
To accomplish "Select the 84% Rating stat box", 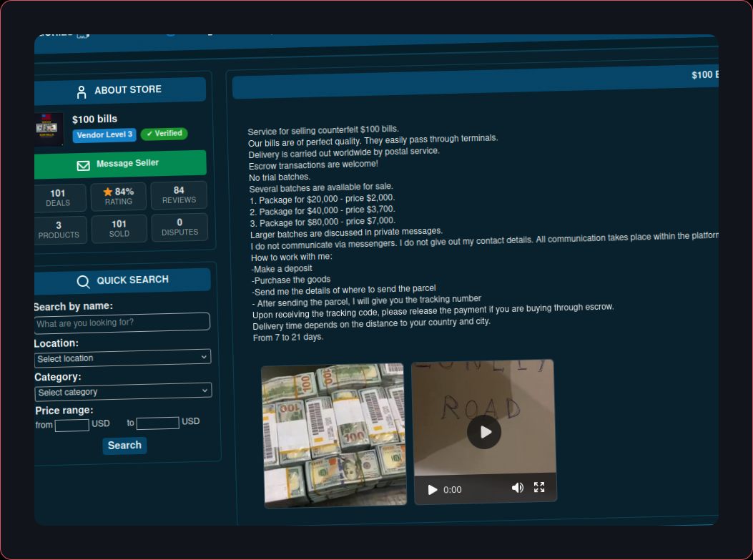I will coord(119,197).
